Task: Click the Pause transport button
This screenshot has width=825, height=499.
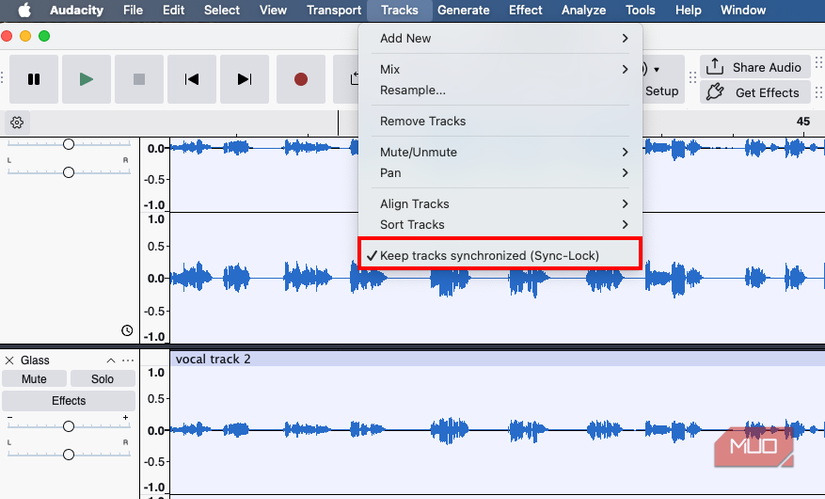Action: pos(34,79)
